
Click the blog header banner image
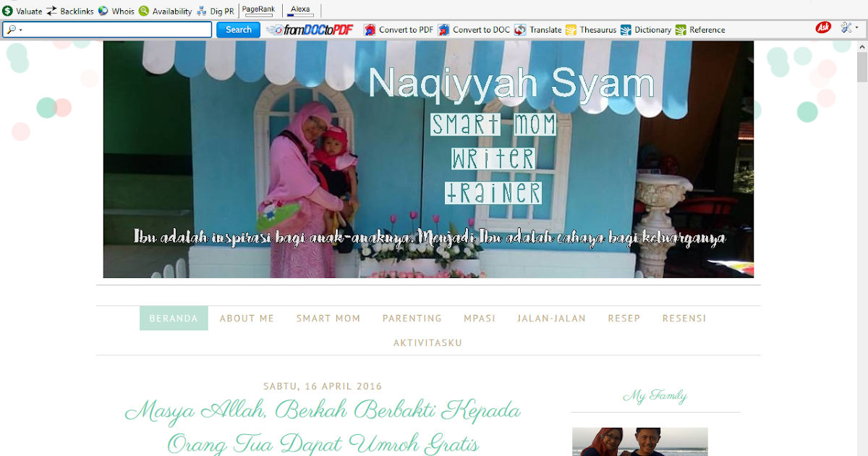pos(428,159)
